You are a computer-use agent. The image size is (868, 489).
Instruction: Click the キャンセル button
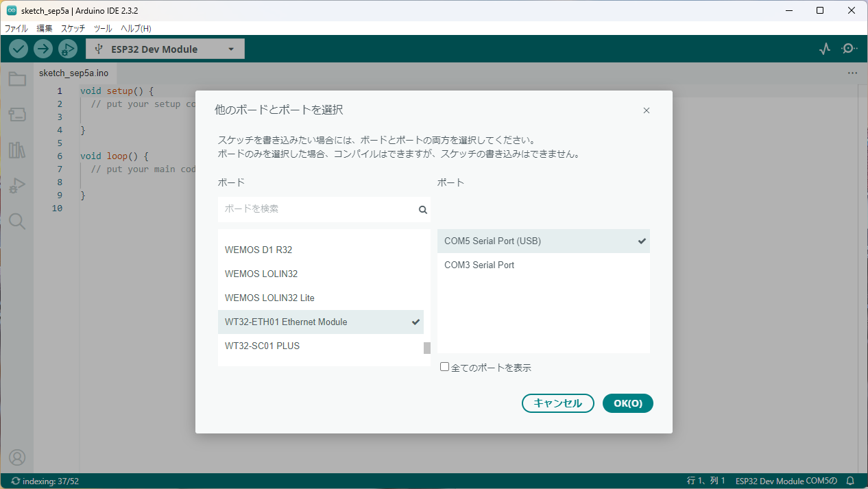pyautogui.click(x=558, y=403)
